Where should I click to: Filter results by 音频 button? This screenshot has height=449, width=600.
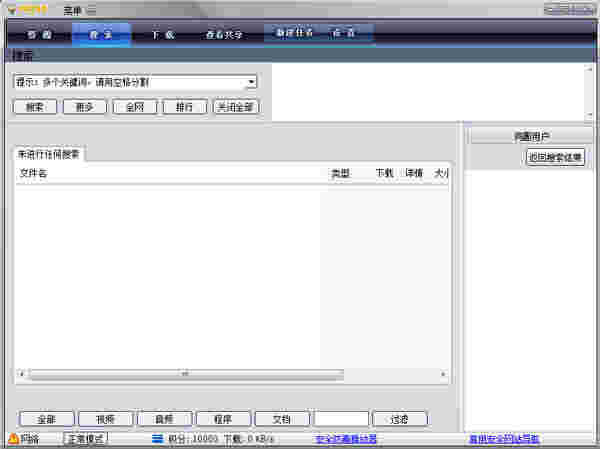164,419
